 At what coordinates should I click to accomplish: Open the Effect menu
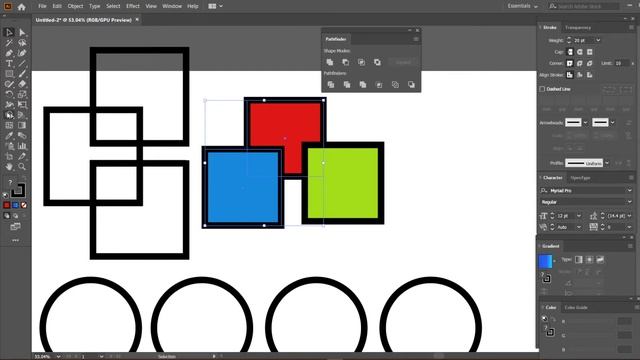coord(133,6)
